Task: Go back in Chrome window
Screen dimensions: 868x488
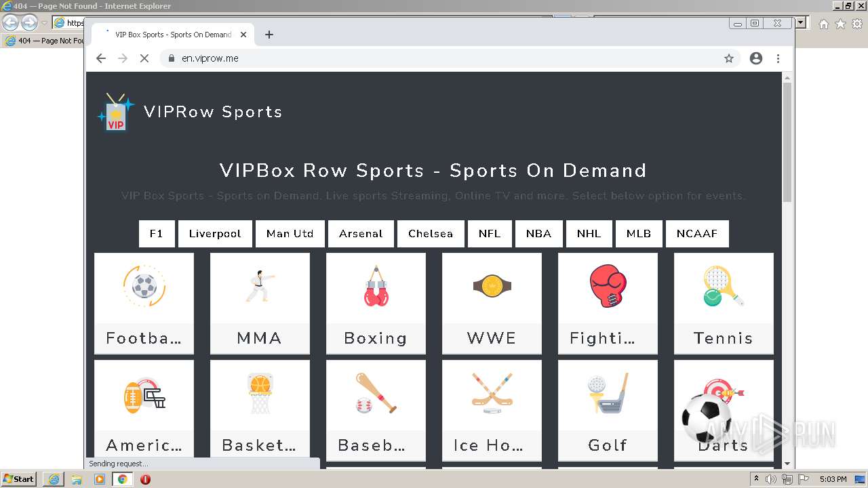Action: [101, 58]
